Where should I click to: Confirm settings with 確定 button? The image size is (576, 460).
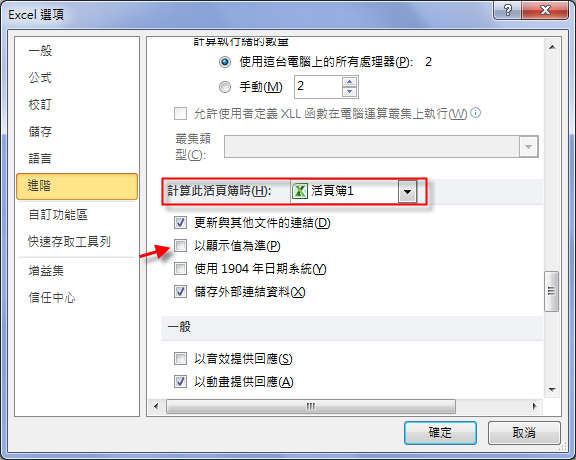point(440,432)
